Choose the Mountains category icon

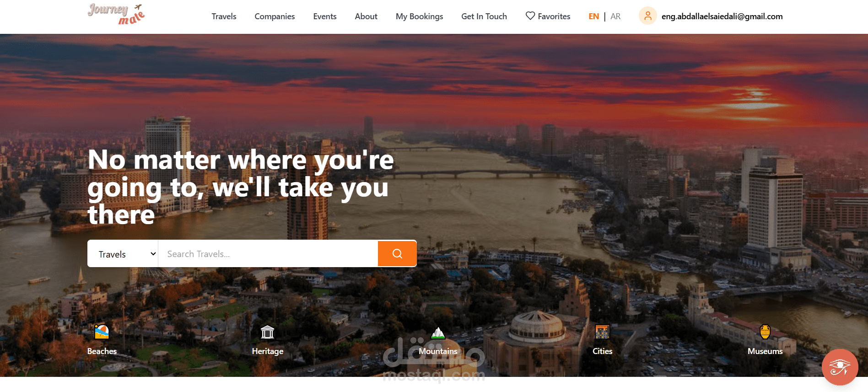[438, 333]
